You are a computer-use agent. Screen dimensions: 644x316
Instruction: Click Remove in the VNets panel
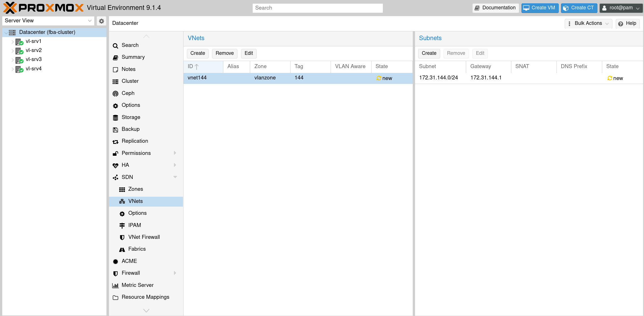(224, 53)
